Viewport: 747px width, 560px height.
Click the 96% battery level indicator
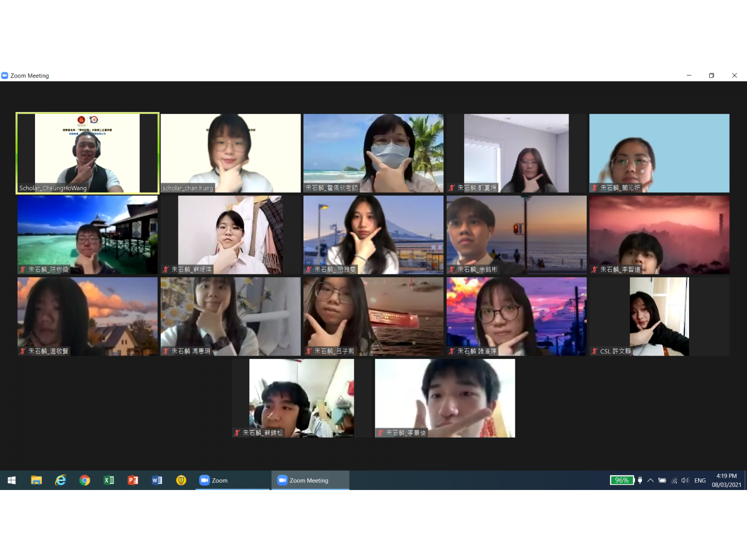[621, 480]
